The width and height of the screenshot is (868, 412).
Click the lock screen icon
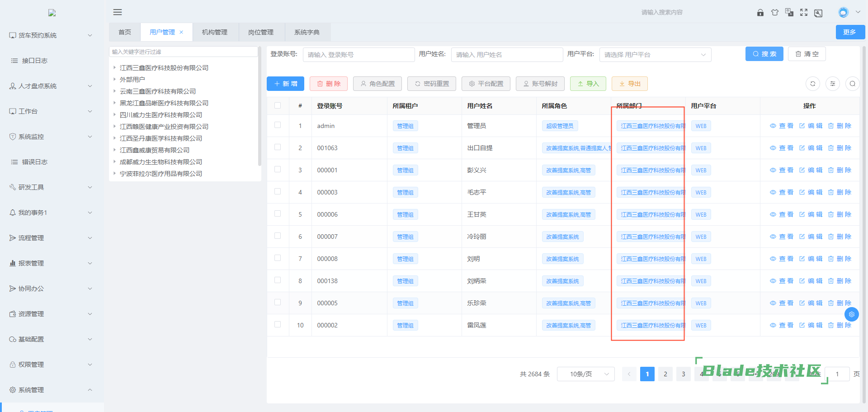(760, 13)
